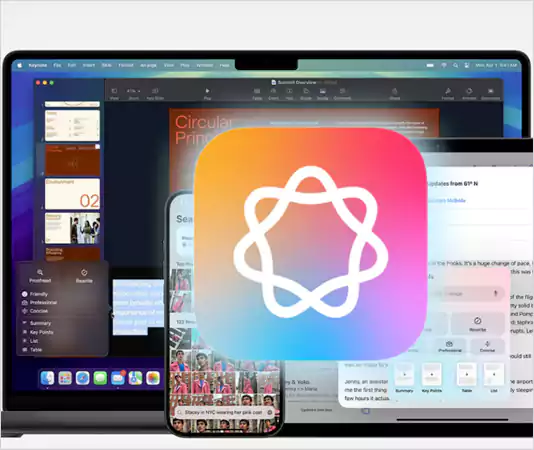This screenshot has width=534, height=450.
Task: Select Key Points in Mac Writing Tools popup
Action: (38, 332)
